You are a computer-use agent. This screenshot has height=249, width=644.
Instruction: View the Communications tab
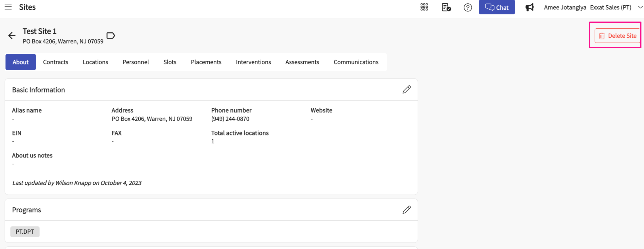pyautogui.click(x=356, y=62)
